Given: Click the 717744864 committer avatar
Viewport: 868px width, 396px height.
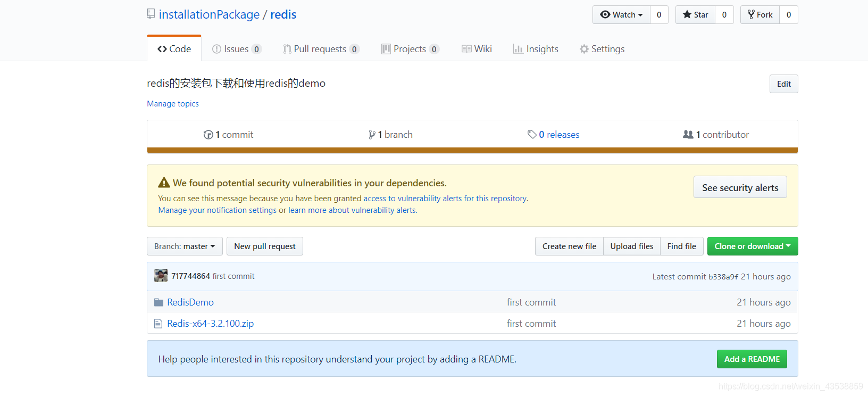Looking at the screenshot, I should [161, 276].
